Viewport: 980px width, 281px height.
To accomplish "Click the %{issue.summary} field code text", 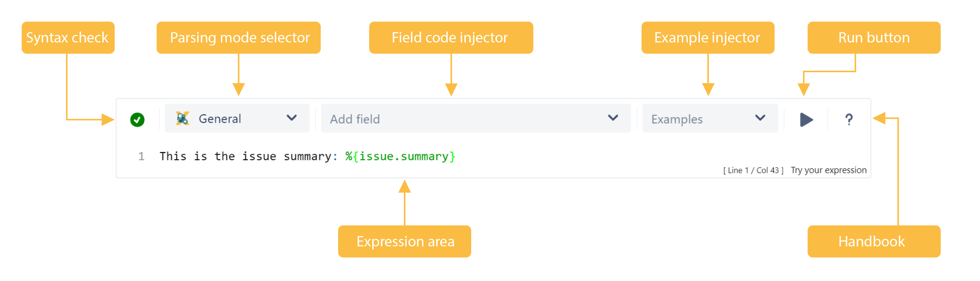I will (x=400, y=157).
